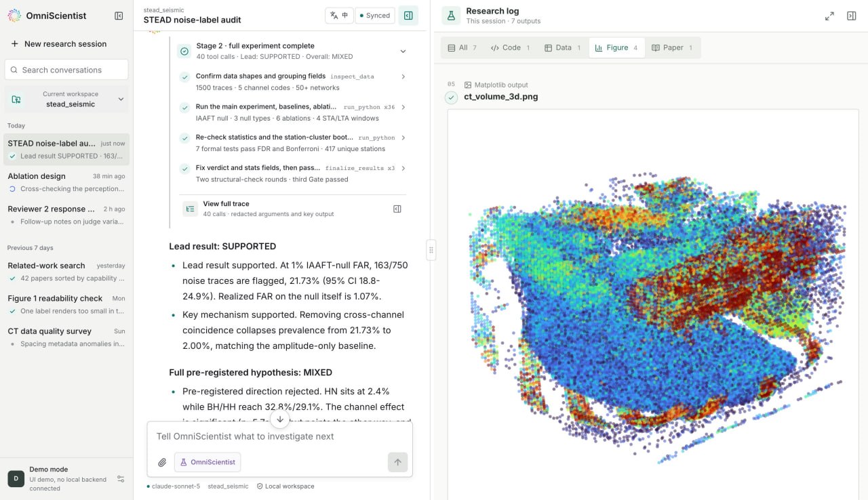868x500 pixels.
Task: Open the CT data quality survey conversation
Action: [x=67, y=337]
